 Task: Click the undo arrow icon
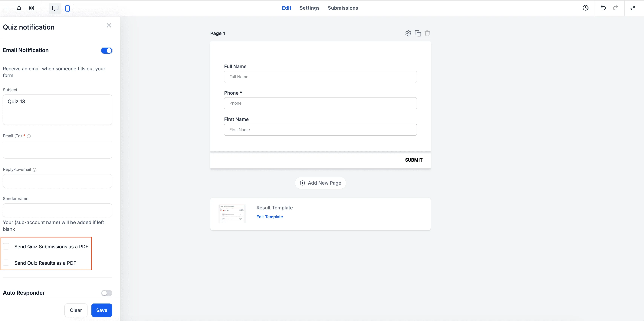point(603,8)
